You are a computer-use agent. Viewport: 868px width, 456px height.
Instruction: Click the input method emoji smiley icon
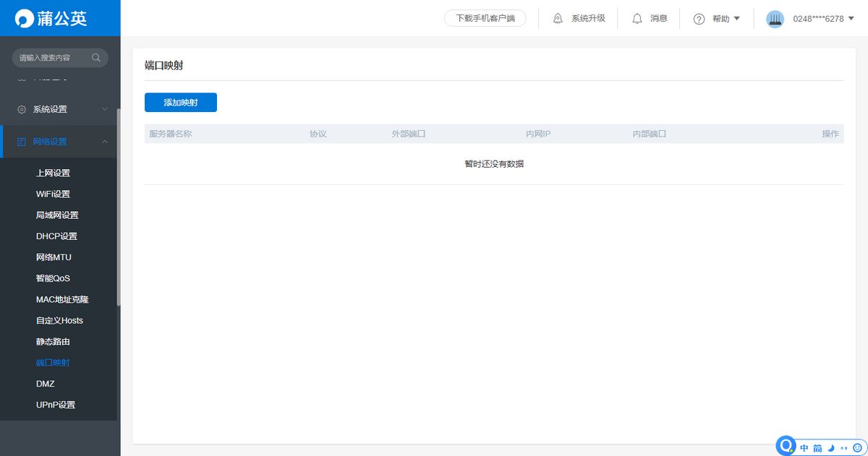click(857, 448)
